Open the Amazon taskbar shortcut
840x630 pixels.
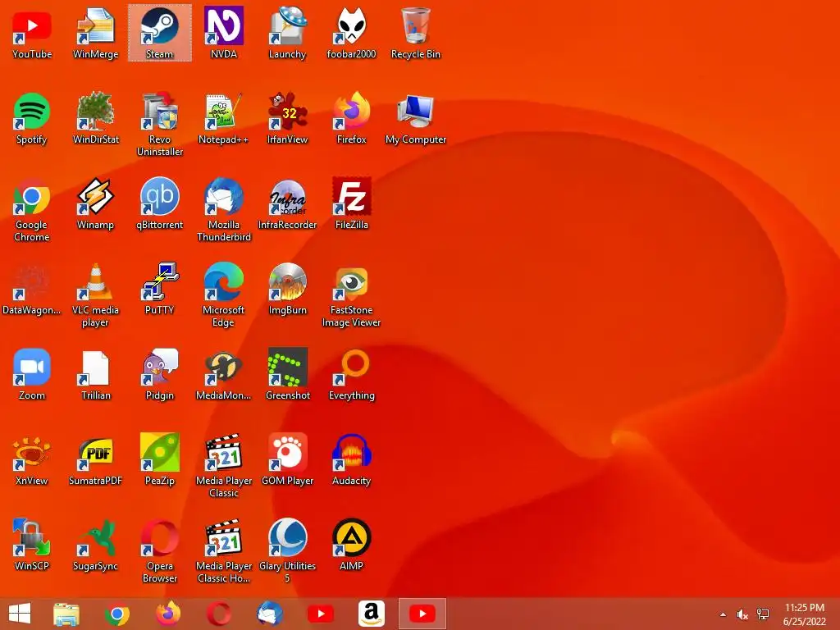click(x=372, y=614)
